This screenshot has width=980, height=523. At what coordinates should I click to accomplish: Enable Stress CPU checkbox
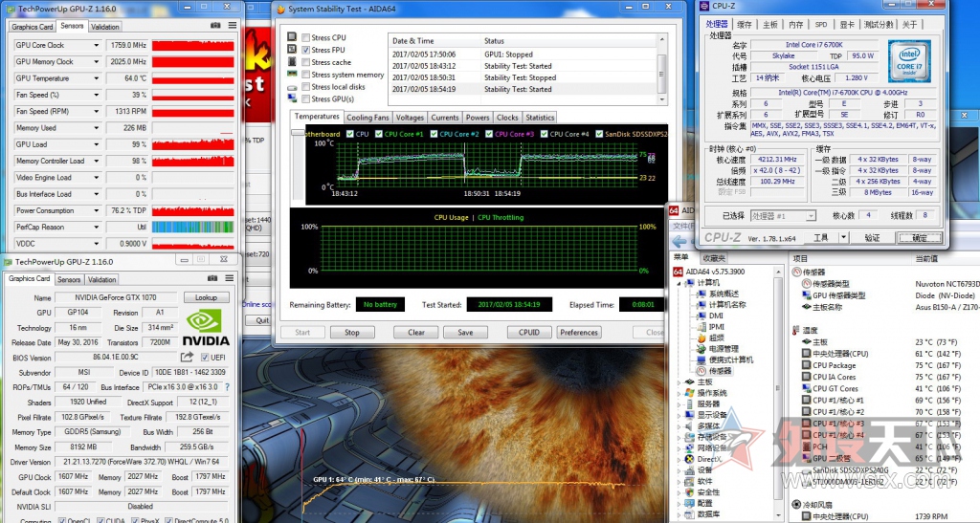point(306,37)
